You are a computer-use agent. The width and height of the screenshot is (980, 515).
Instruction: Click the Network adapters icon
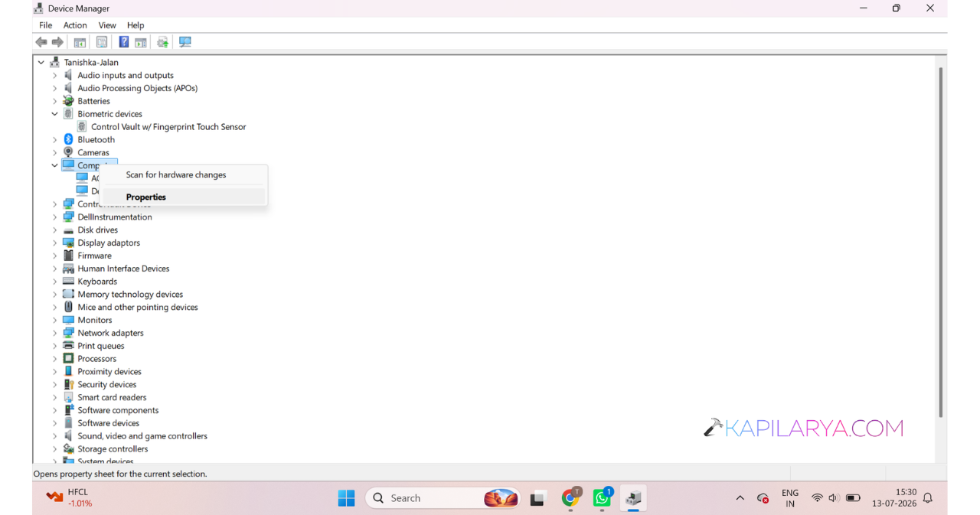(68, 333)
